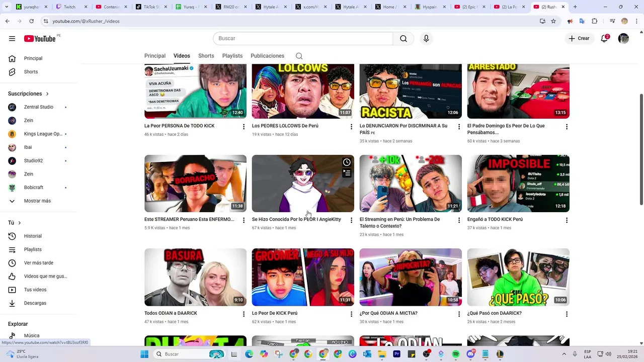
Task: Open the IMPOSIBLE thumbnail video
Action: click(518, 184)
